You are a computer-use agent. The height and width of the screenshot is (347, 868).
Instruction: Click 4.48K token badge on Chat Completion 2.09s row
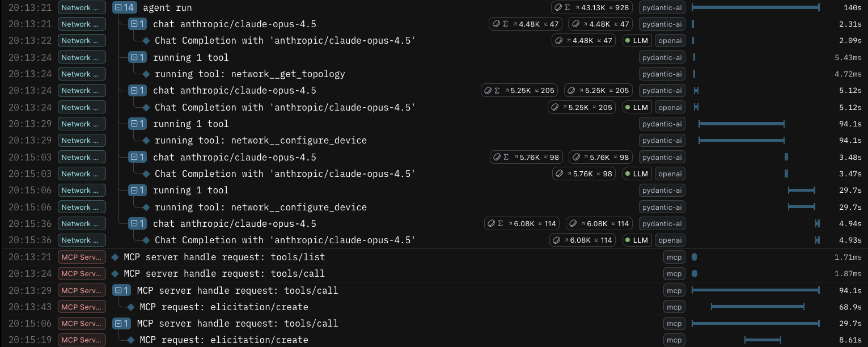583,41
